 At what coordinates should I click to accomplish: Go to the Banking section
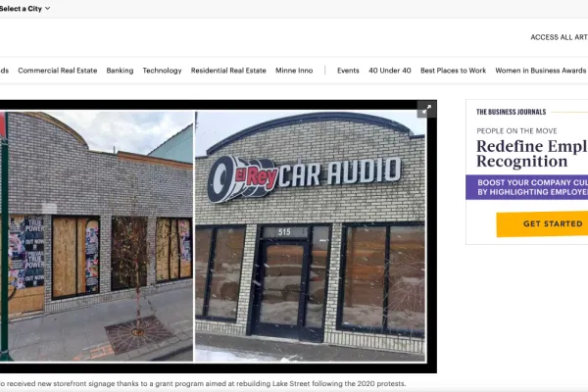[120, 71]
